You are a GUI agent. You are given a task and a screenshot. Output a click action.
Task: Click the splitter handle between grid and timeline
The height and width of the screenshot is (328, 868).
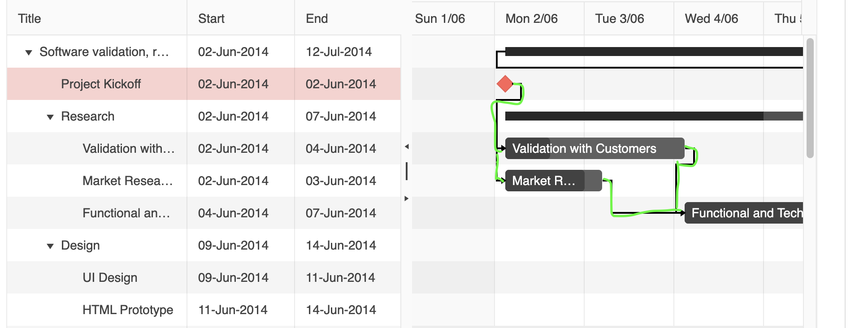tap(407, 171)
